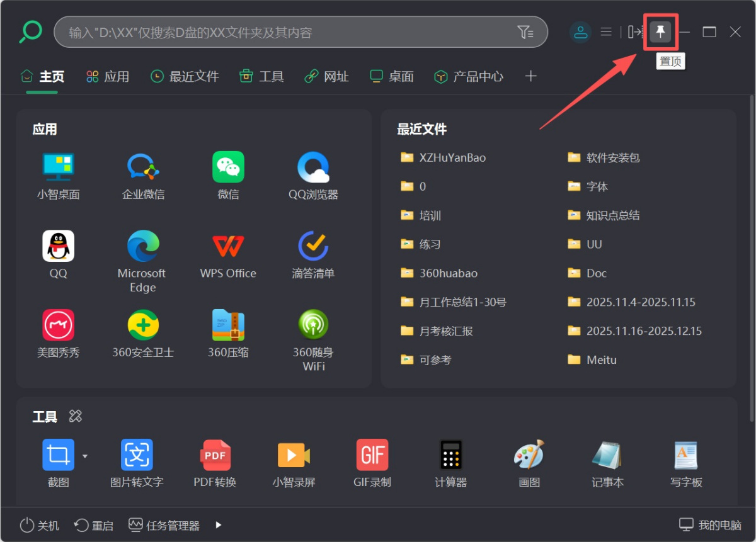756x542 pixels.
Task: Open the 截图 screenshot dropdown arrow
Action: point(85,456)
